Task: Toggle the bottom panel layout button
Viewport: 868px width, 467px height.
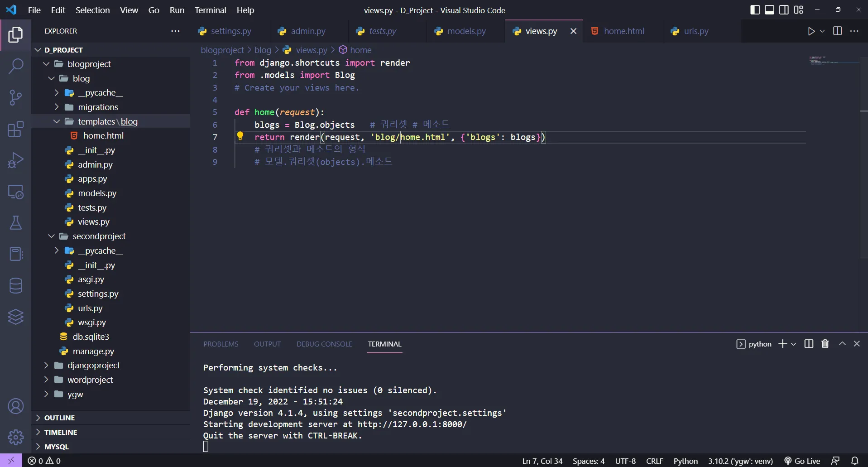Action: click(x=769, y=10)
